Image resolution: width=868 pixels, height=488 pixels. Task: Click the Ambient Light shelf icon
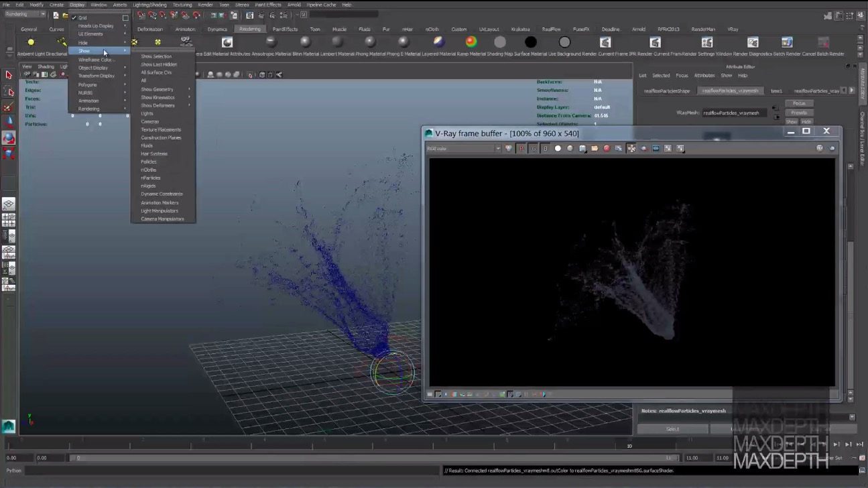pos(31,42)
